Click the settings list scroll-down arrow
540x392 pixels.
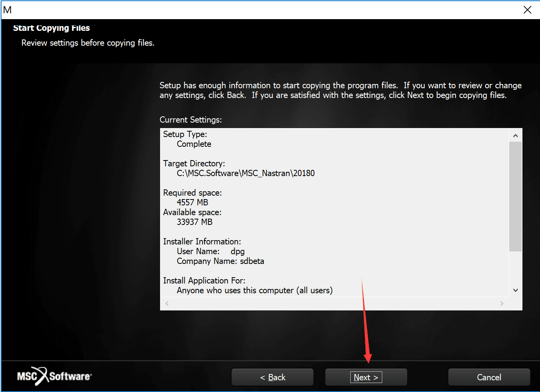pos(515,290)
